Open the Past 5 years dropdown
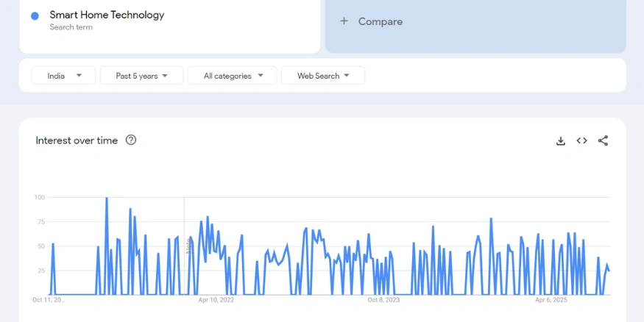 pos(142,76)
